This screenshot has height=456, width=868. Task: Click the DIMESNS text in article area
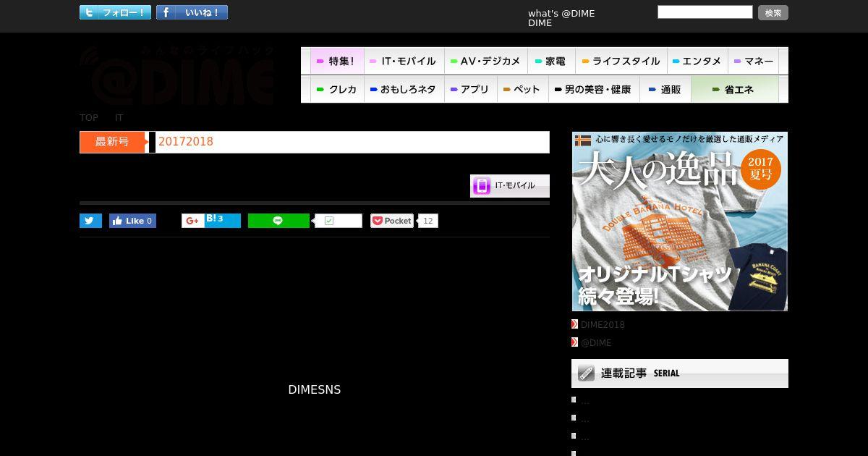315,389
